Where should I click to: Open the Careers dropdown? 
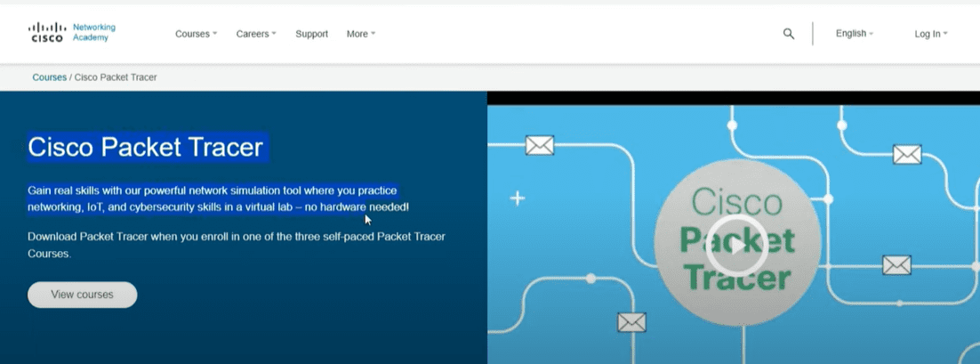[x=256, y=34]
